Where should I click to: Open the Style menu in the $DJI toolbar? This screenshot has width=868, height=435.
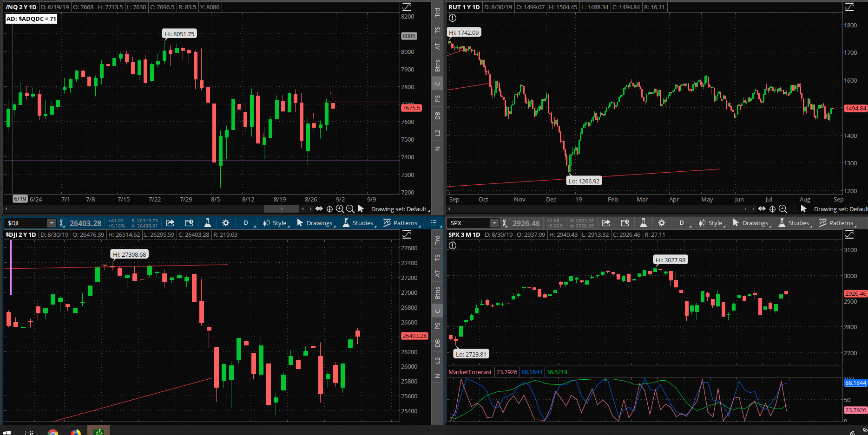click(x=276, y=223)
